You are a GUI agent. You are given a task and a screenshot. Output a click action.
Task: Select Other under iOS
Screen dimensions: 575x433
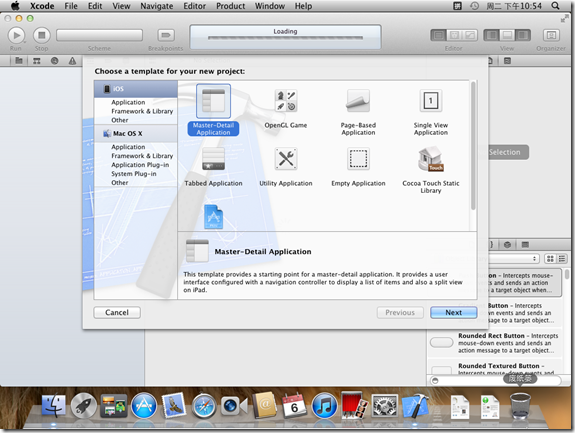[120, 120]
